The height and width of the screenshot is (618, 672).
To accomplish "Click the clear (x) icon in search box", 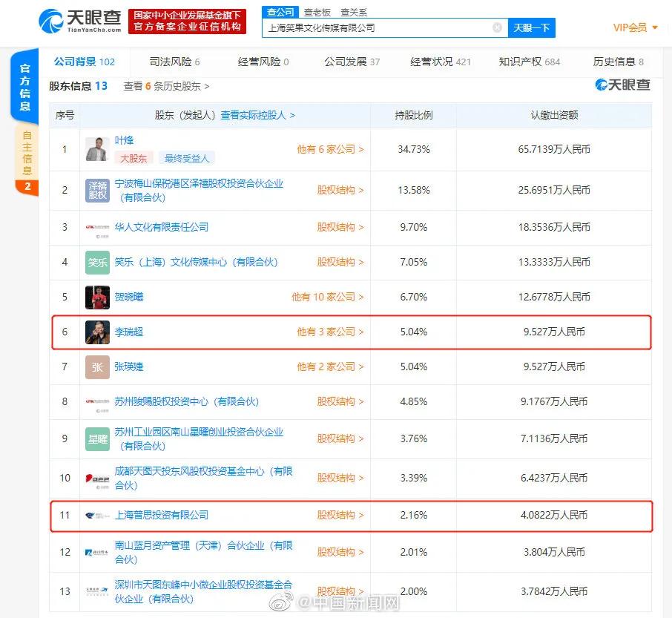I will (495, 28).
